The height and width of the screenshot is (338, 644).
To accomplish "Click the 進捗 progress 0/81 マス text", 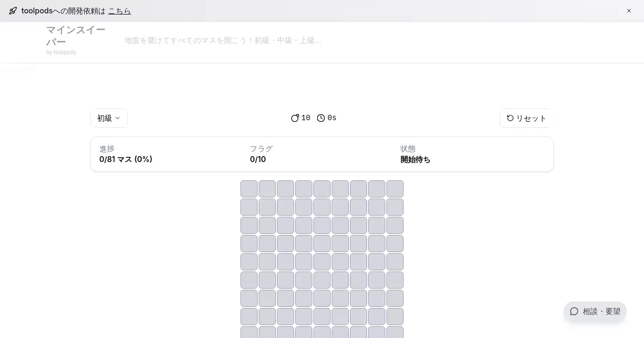I will pyautogui.click(x=126, y=159).
